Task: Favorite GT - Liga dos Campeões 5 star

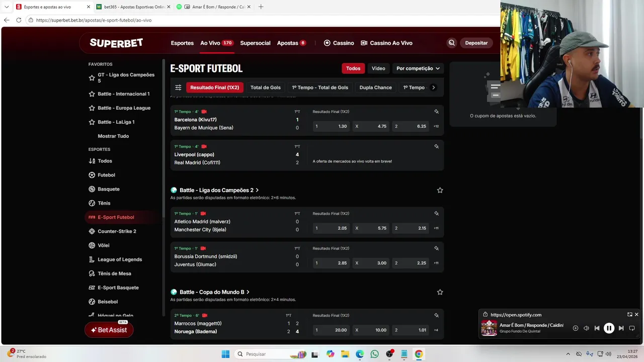Action: (x=92, y=78)
